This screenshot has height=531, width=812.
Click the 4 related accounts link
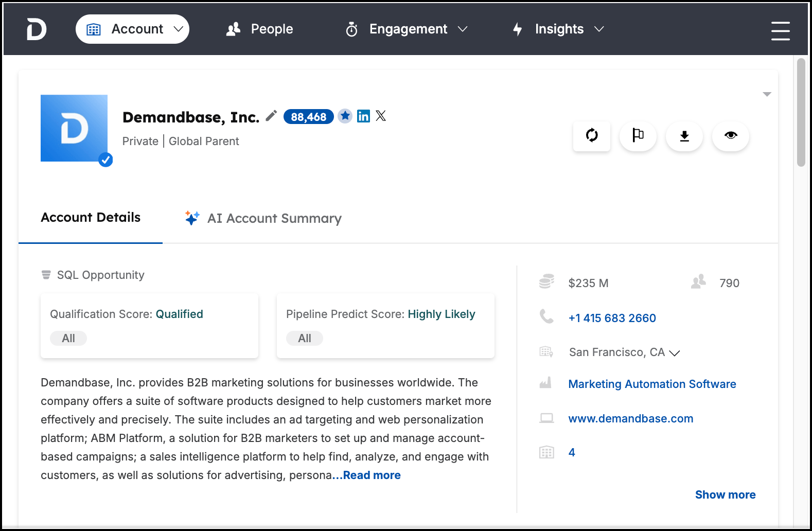coord(572,452)
